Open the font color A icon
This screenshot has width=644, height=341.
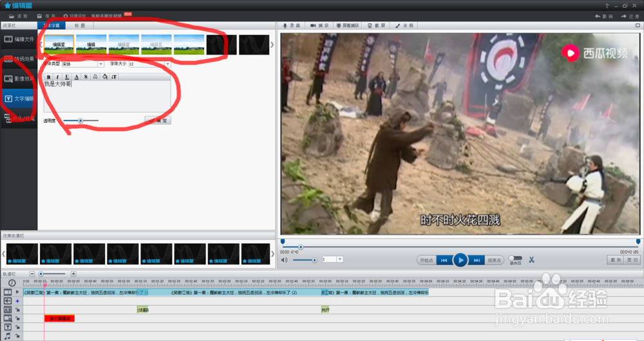coord(77,77)
